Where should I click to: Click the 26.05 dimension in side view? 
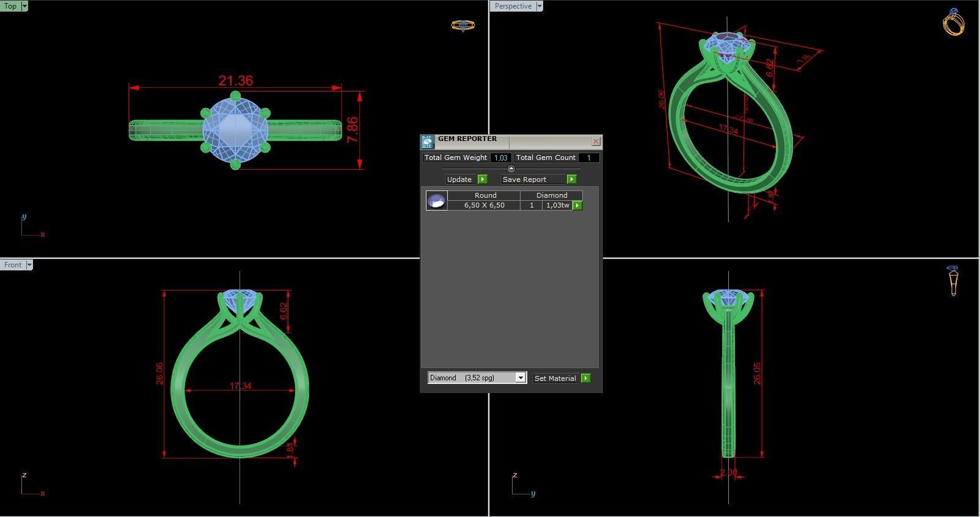757,374
